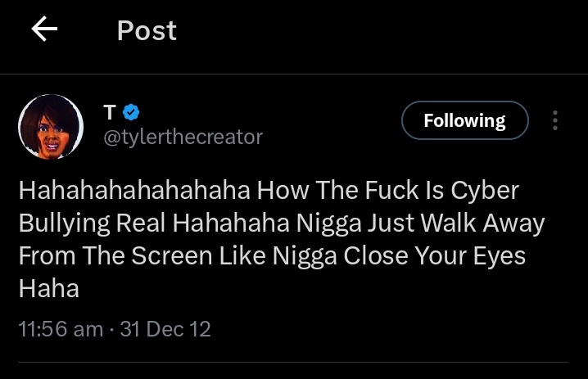
Task: Go back using the left arrow
Action: pyautogui.click(x=44, y=30)
